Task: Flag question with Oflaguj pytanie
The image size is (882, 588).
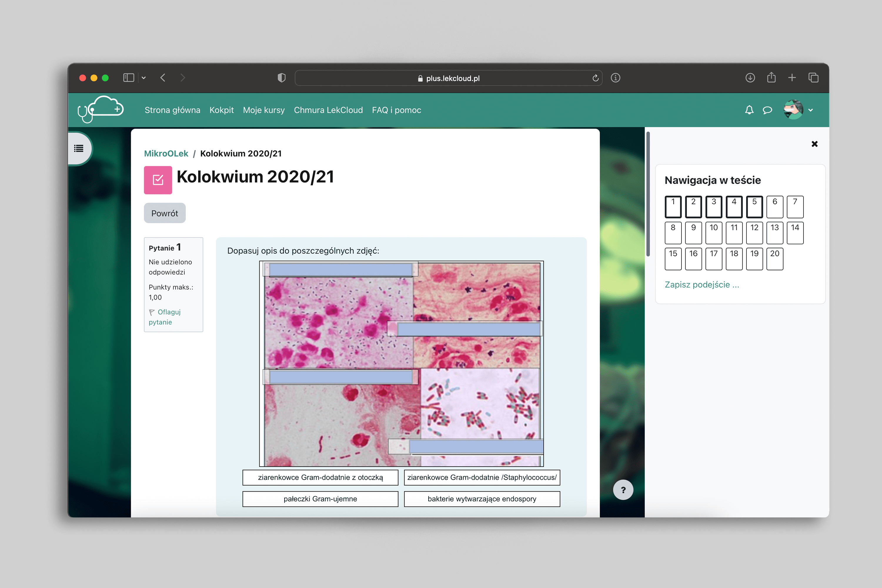Action: coord(165,317)
